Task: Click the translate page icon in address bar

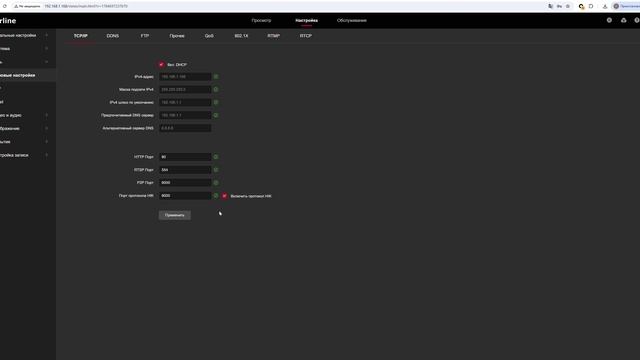Action: [x=551, y=6]
